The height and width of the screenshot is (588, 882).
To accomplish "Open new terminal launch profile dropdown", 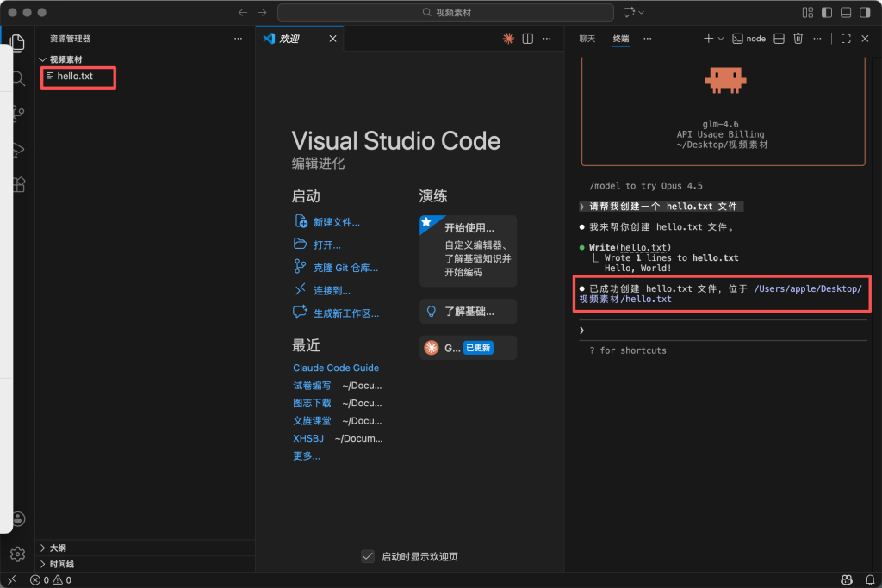I will tap(721, 39).
